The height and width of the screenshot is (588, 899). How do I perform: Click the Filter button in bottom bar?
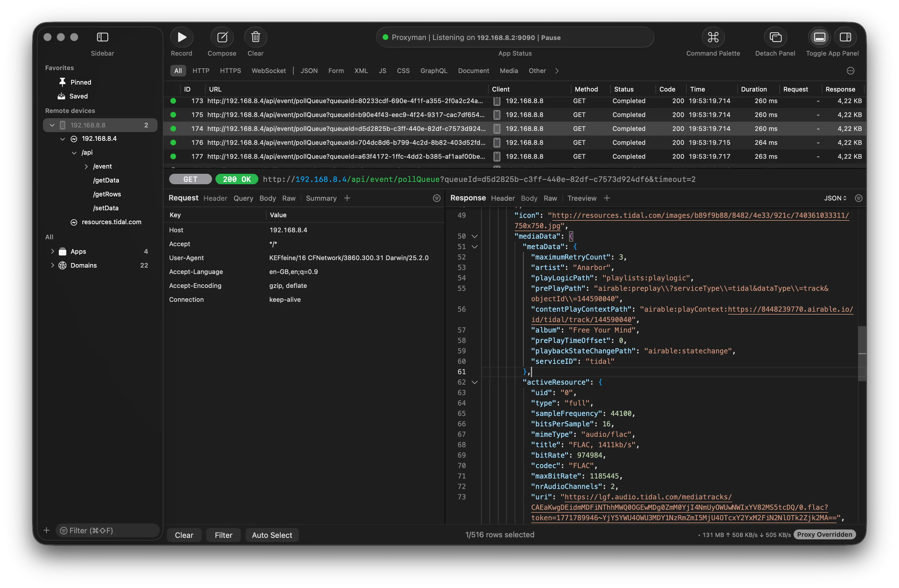pos(223,535)
